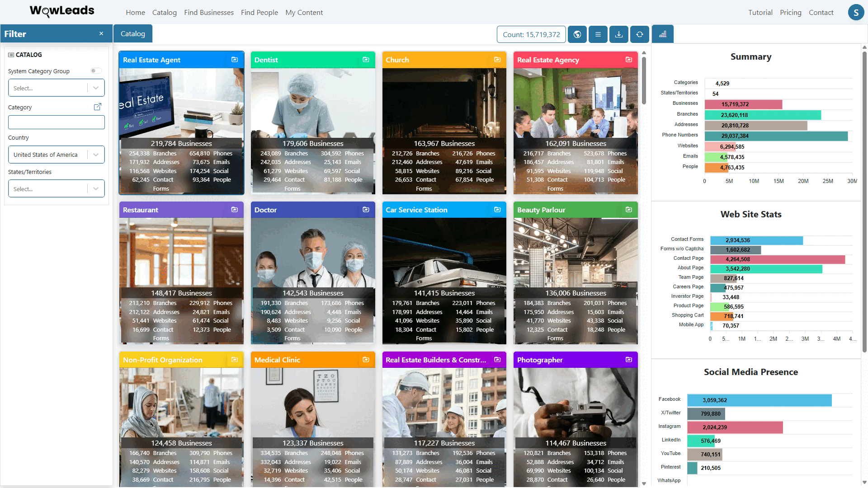Click the download export icon
868x488 pixels.
pos(619,34)
